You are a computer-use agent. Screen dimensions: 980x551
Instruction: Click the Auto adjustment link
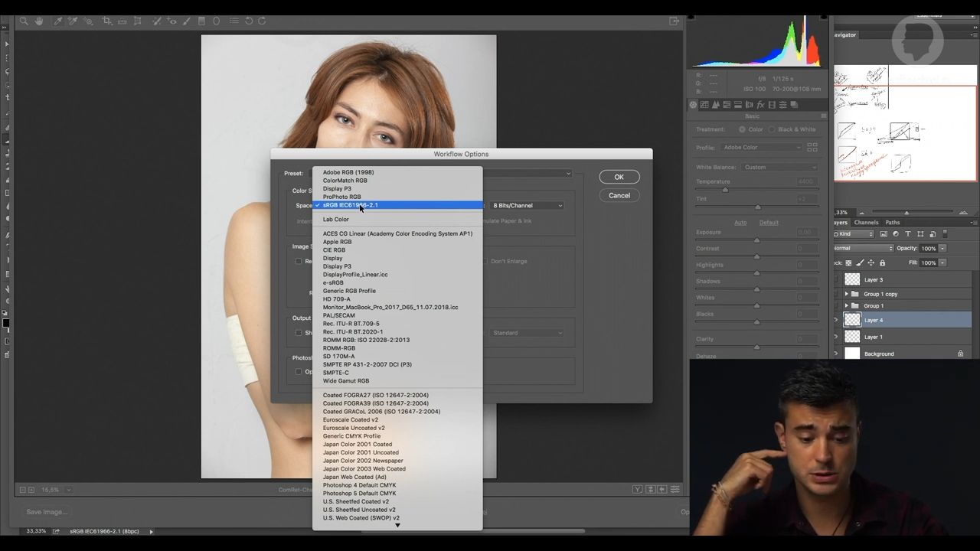point(741,222)
